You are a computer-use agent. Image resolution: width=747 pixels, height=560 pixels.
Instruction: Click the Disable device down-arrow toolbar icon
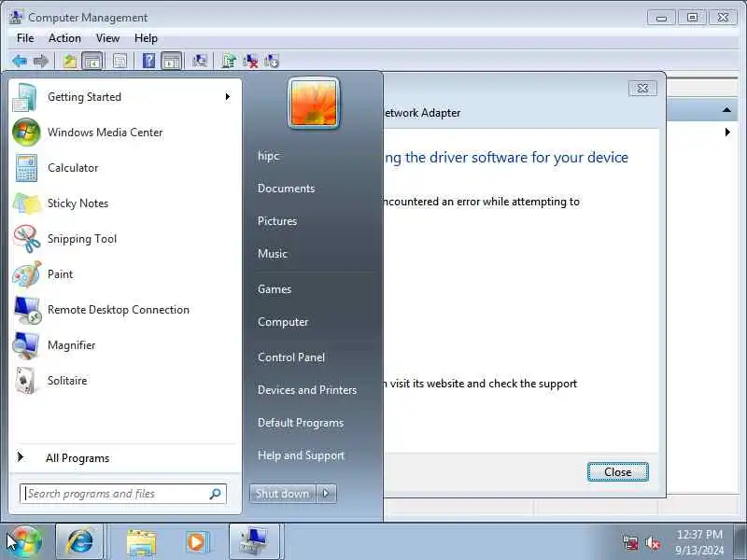[272, 61]
